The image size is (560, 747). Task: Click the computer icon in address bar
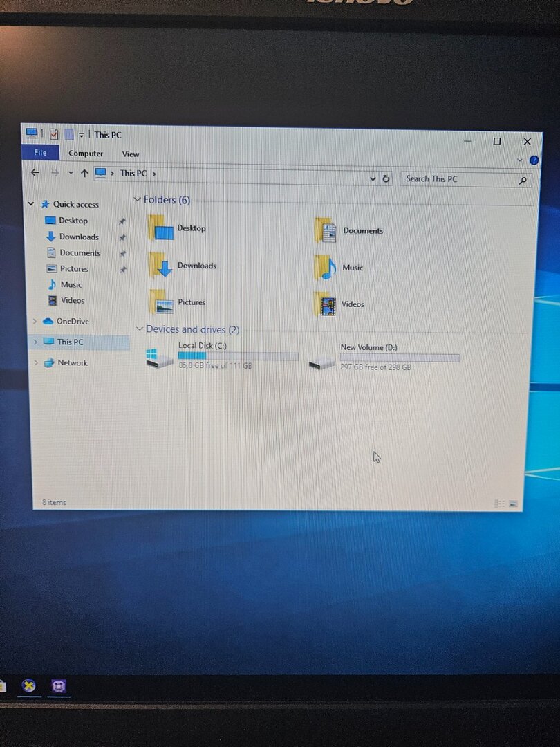100,173
